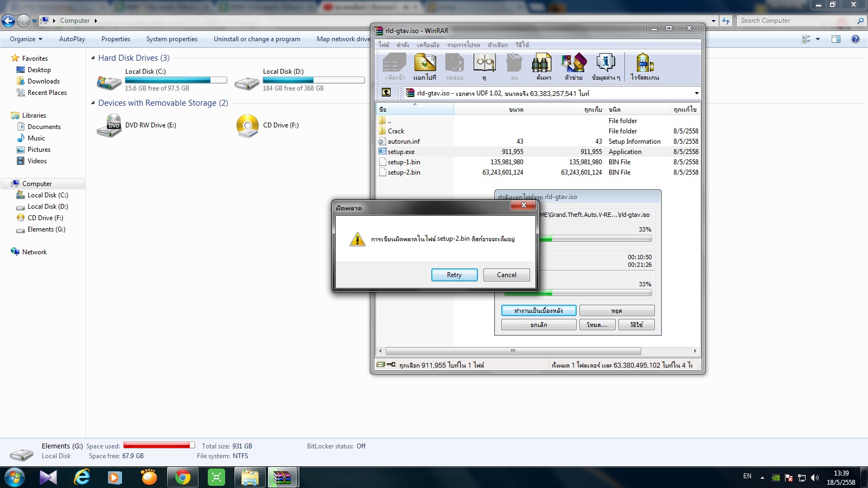Click the Action Center flag tray icon
The image size is (868, 488).
coord(789,478)
